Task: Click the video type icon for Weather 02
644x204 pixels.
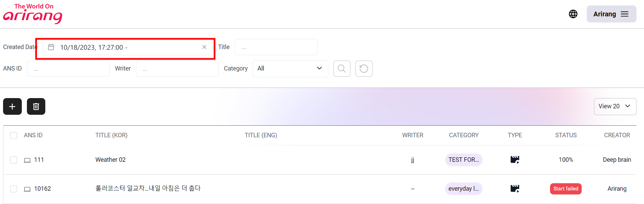Action: click(515, 160)
